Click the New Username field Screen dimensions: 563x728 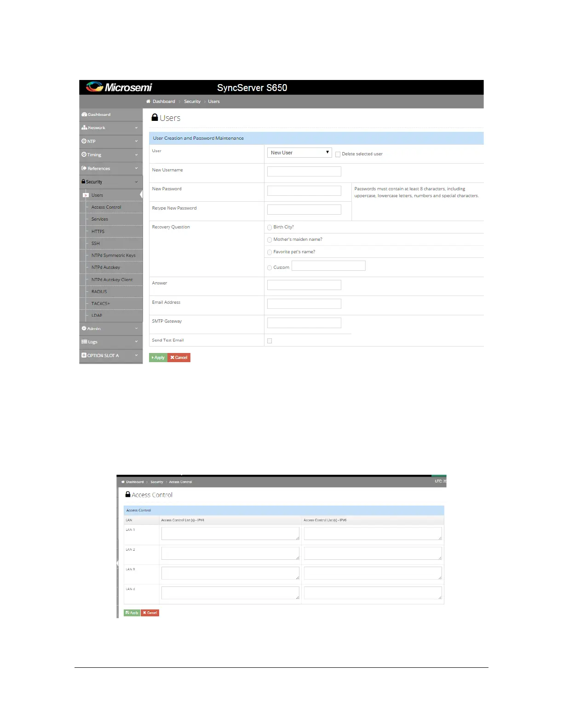[304, 171]
